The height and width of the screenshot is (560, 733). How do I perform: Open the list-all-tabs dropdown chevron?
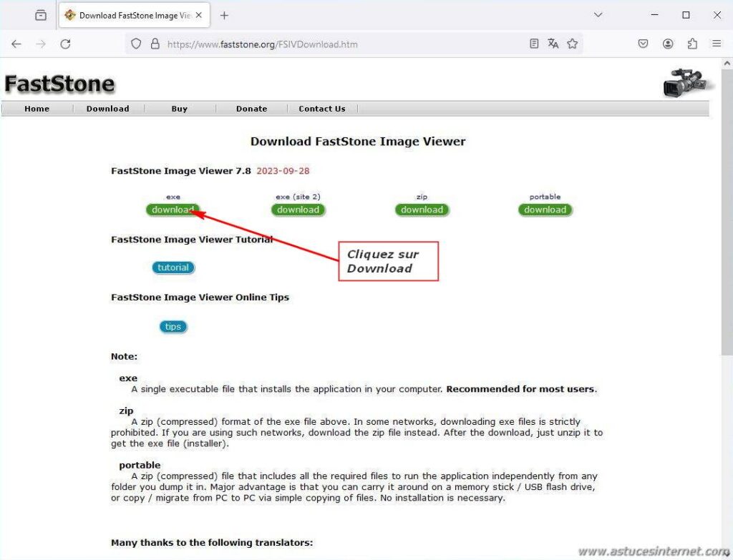click(598, 14)
